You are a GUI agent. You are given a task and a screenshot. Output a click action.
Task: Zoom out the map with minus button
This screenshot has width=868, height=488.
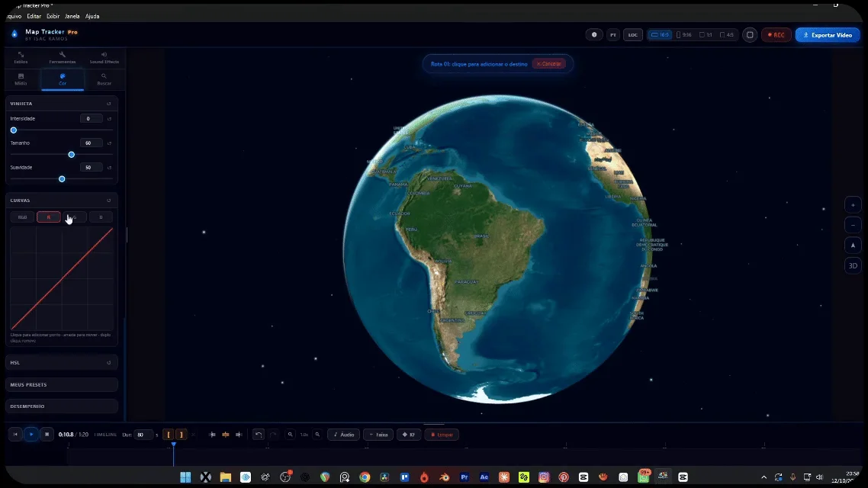pos(853,225)
